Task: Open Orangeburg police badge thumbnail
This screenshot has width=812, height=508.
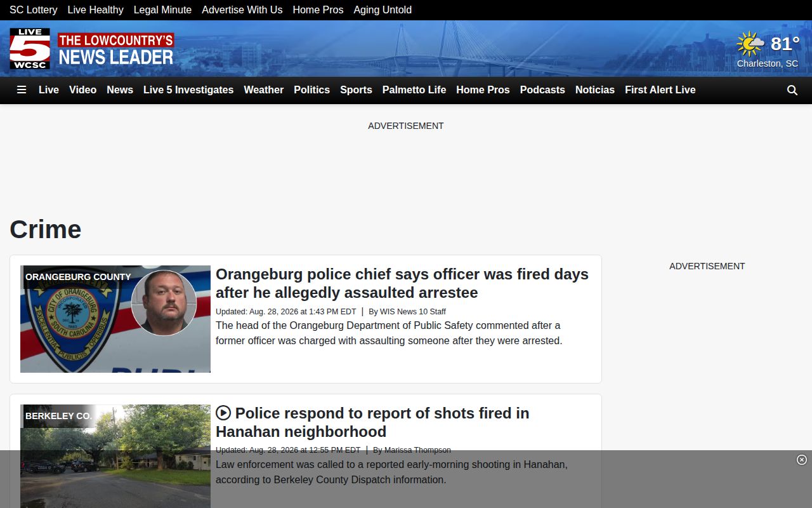Action: [115, 319]
